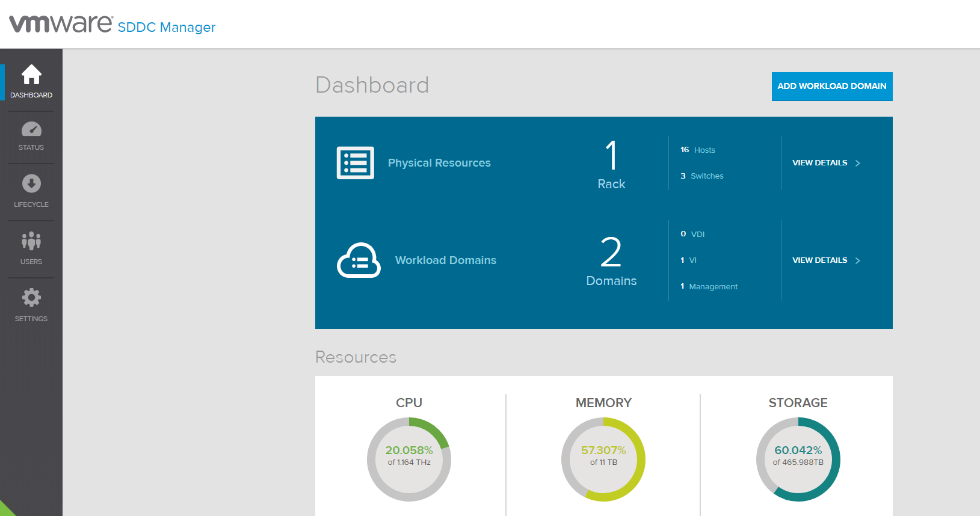
Task: Open the Physical Resources title link
Action: coord(439,163)
